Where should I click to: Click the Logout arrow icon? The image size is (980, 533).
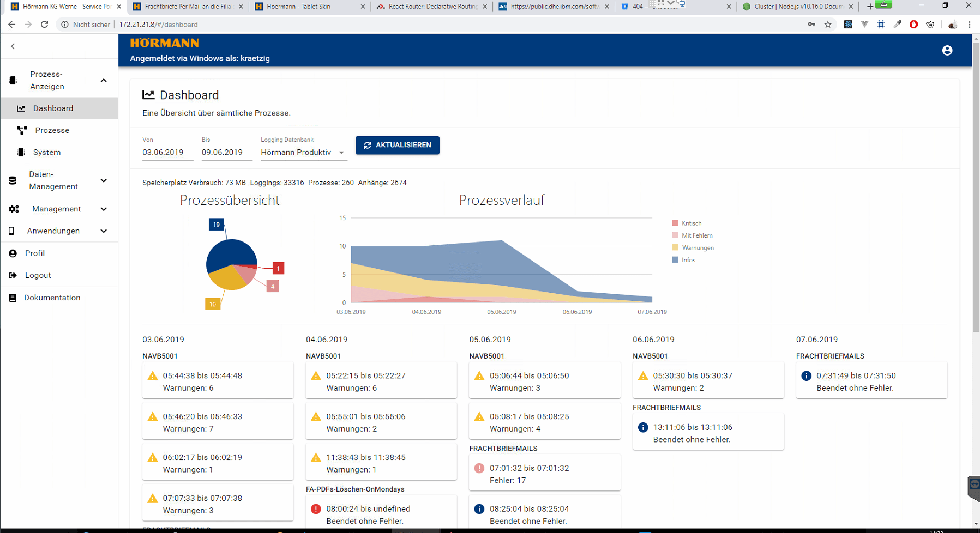click(13, 275)
